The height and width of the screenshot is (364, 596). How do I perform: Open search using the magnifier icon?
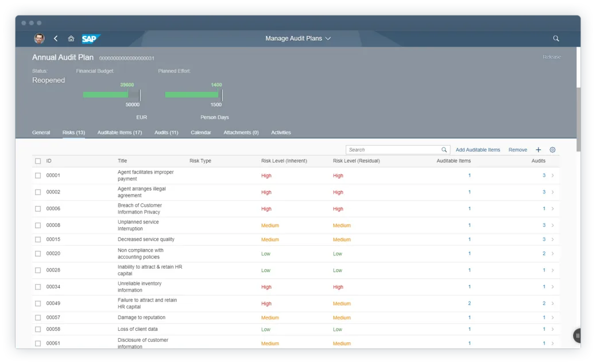tap(555, 38)
